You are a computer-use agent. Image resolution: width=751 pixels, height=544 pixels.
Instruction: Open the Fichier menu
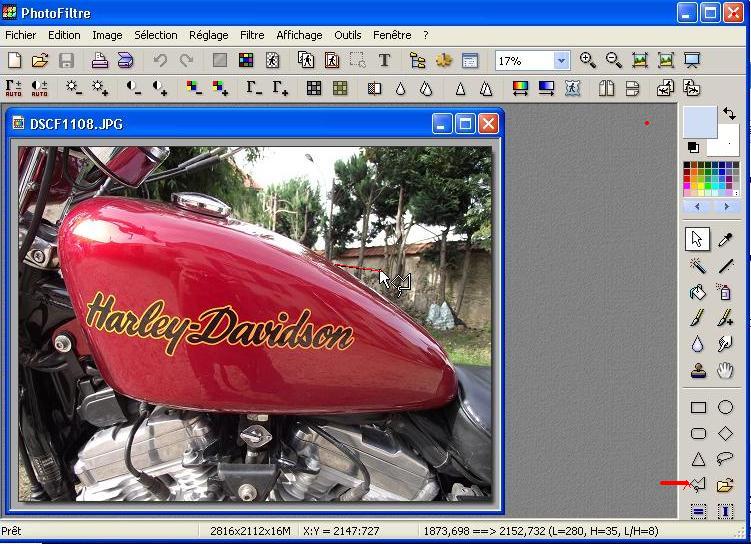click(20, 35)
